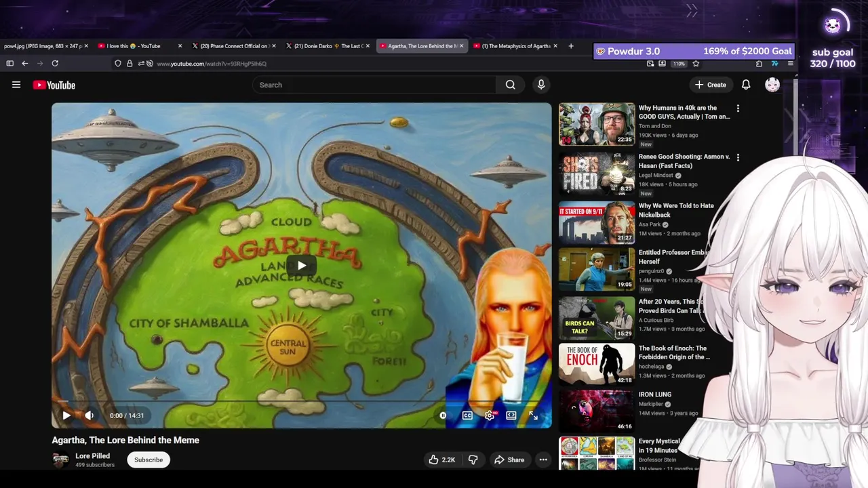Screen dimensions: 868x488
Task: Switch the player to theater mode
Action: (511, 415)
